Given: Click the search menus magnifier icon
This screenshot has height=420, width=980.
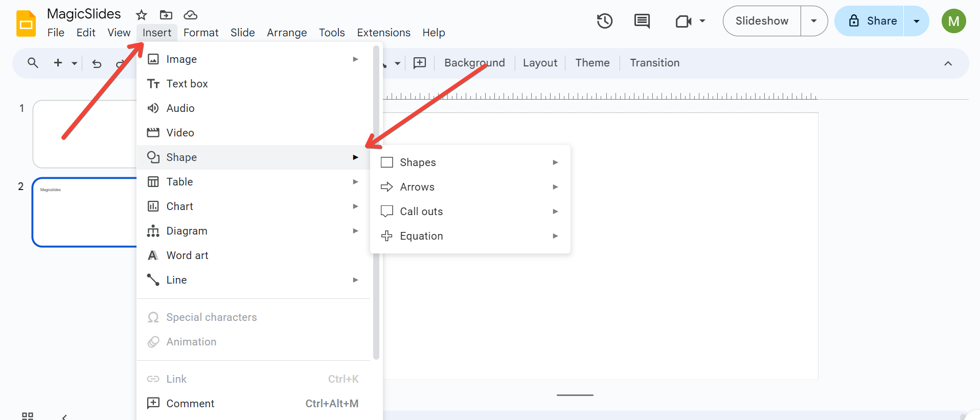Looking at the screenshot, I should [x=33, y=63].
